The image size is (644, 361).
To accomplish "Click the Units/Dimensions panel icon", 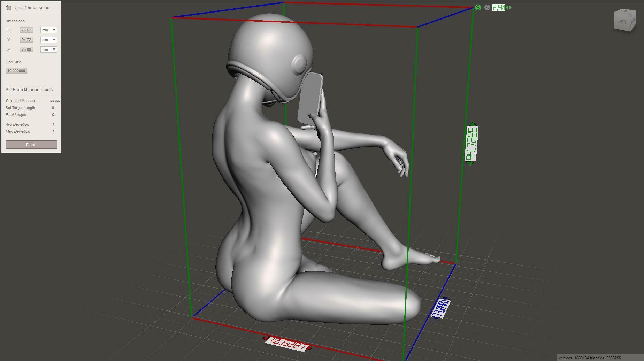I will [8, 7].
